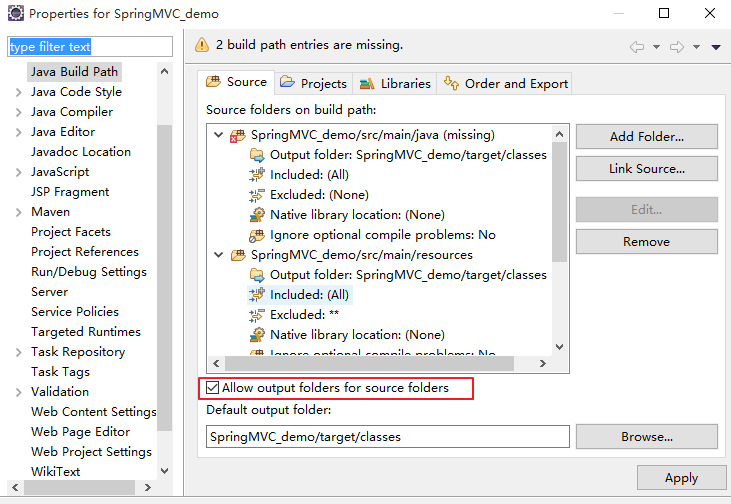
Task: Open the view menu dropdown arrow
Action: click(716, 47)
